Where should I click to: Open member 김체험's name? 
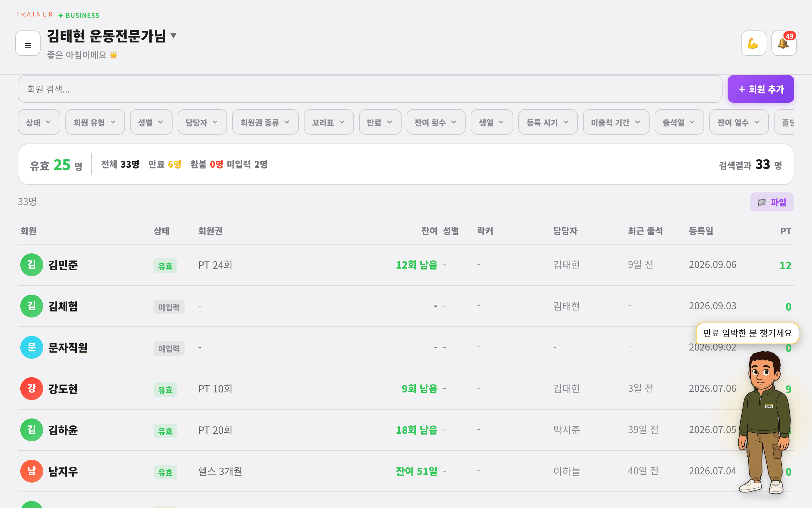(63, 306)
